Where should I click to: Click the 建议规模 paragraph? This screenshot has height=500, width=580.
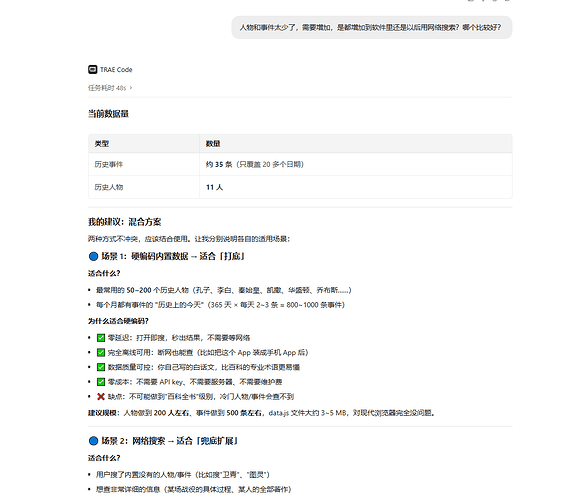(261, 413)
